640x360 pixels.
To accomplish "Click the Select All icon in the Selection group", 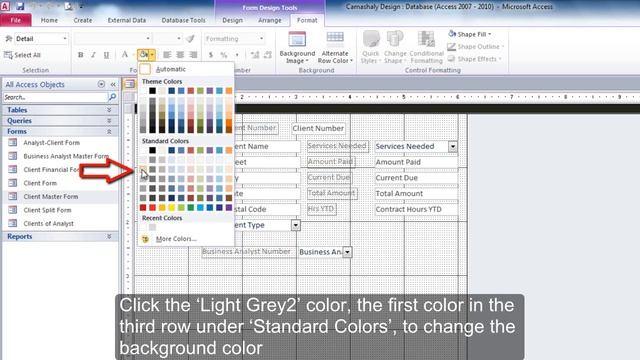I will (x=8, y=55).
